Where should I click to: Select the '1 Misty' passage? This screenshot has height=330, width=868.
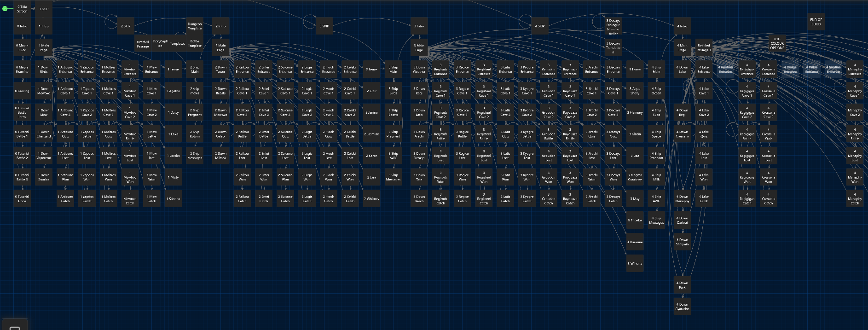(x=174, y=177)
